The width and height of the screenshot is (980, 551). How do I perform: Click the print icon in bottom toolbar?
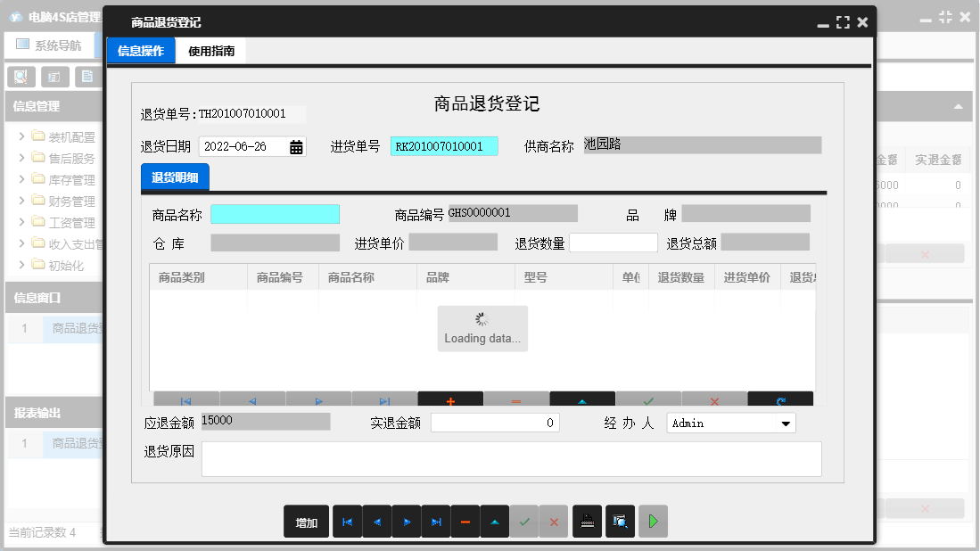587,522
